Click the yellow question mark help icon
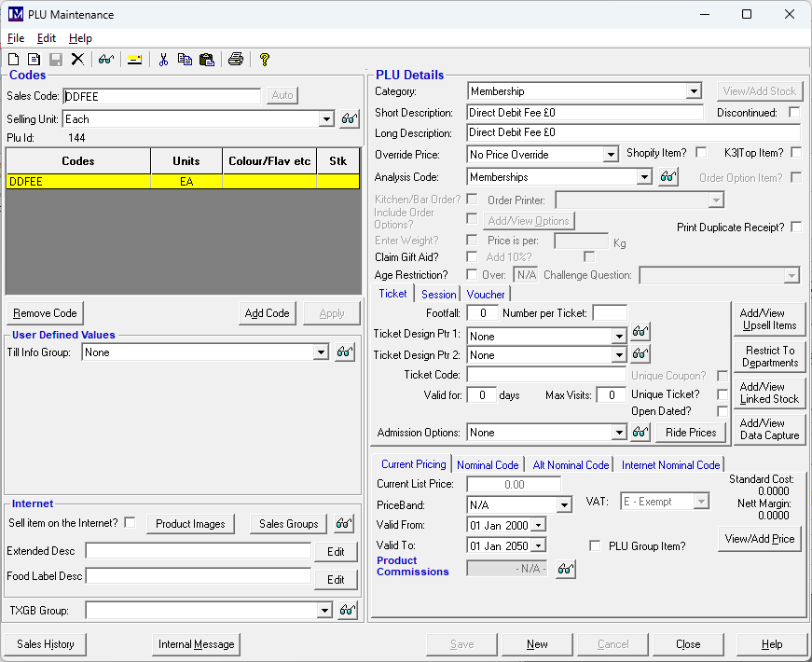812x662 pixels. 265,60
